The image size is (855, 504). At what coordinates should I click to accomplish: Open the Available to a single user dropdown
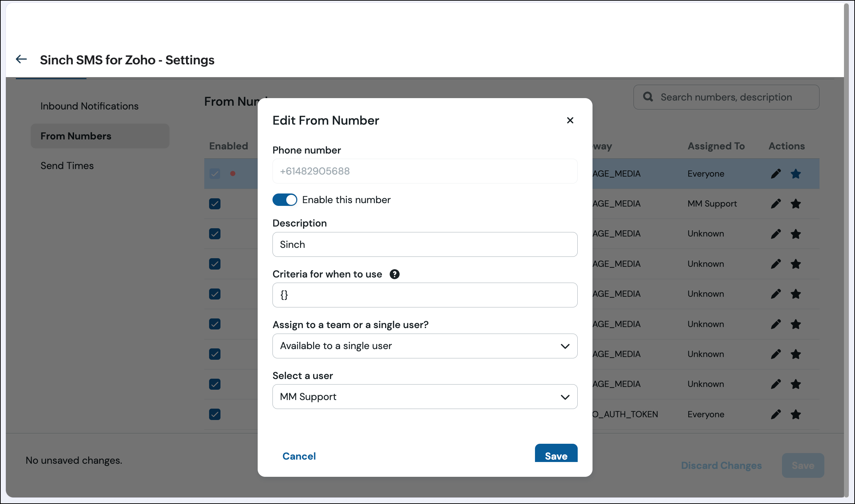click(x=425, y=346)
